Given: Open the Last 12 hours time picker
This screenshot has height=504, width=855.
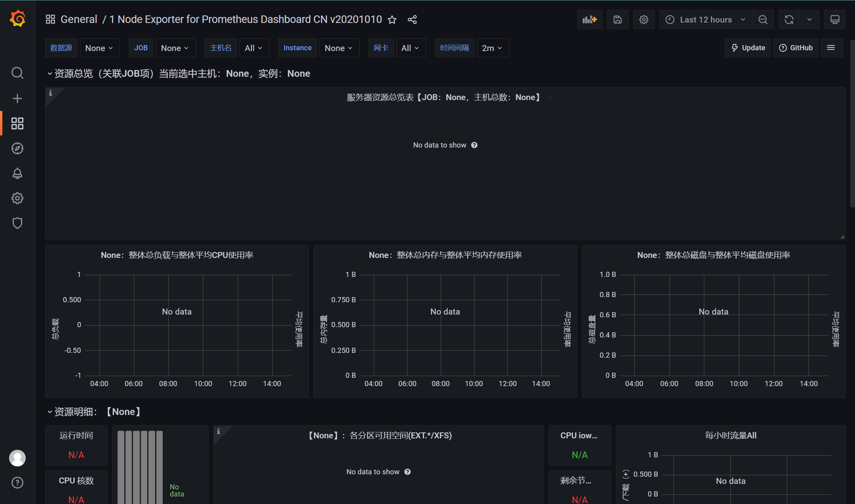Looking at the screenshot, I should [706, 19].
